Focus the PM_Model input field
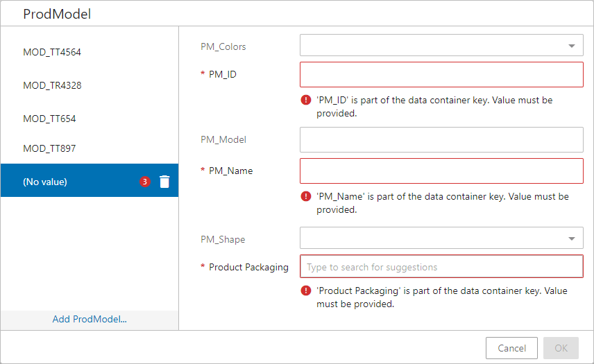 [441, 139]
